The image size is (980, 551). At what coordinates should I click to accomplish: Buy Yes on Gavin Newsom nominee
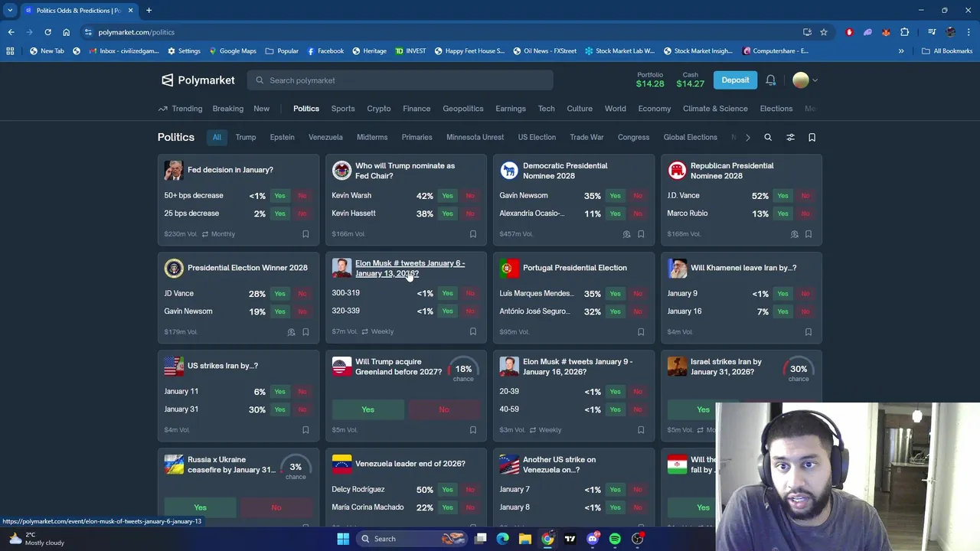pos(615,196)
